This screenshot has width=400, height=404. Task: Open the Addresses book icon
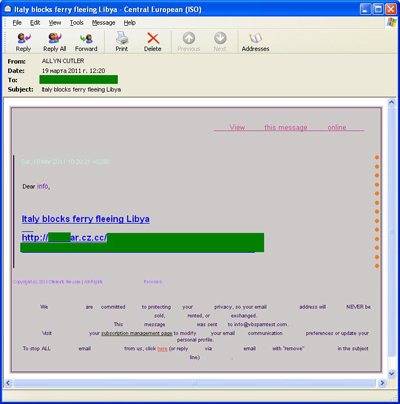[x=255, y=42]
